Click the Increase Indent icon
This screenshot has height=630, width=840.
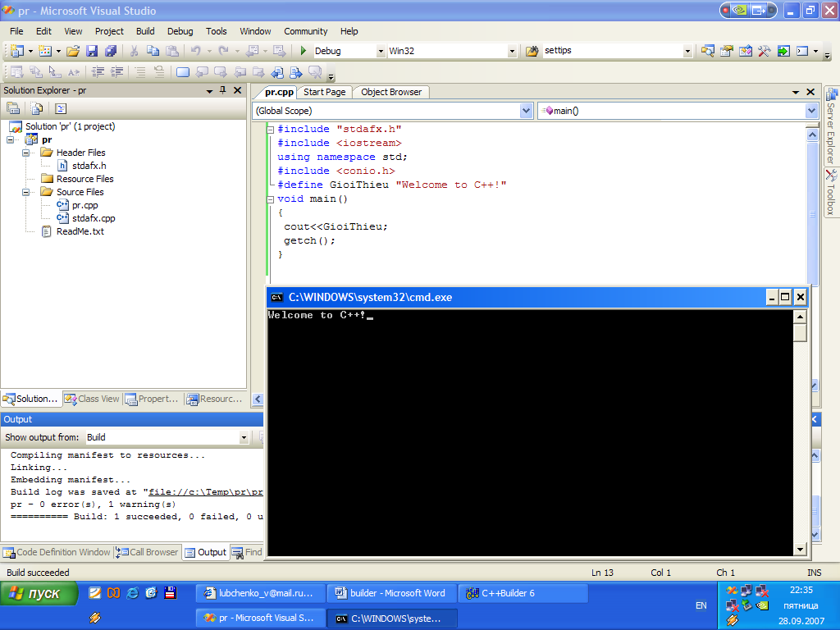116,72
